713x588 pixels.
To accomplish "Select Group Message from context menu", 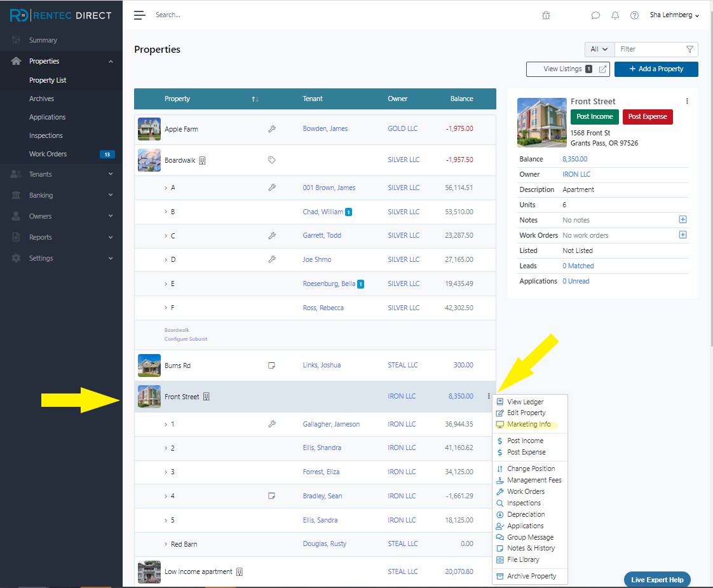I will 530,538.
